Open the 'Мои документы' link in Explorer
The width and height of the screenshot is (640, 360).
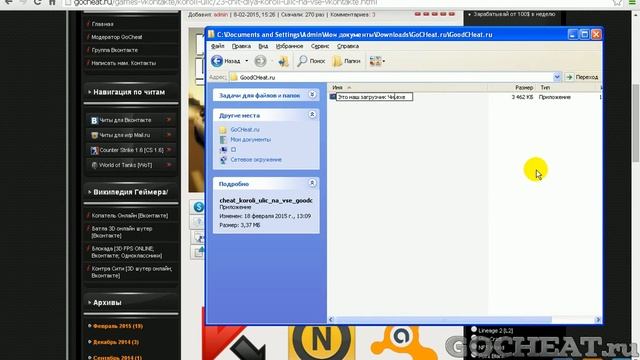point(251,140)
